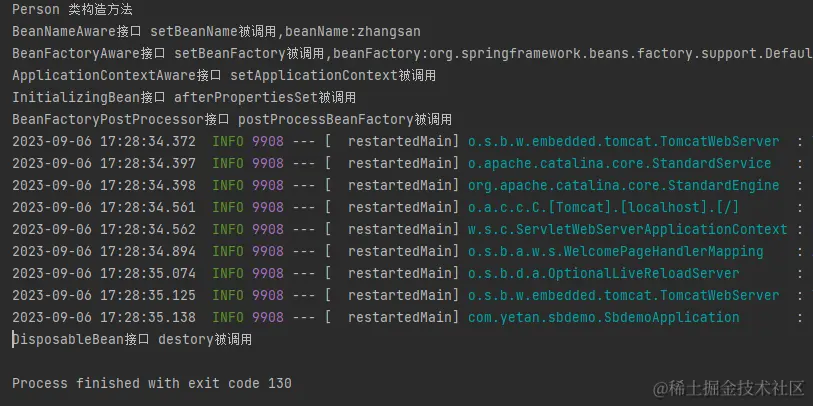Click TomcatWebServer logger on the 17:28:35.125 row

point(623,296)
